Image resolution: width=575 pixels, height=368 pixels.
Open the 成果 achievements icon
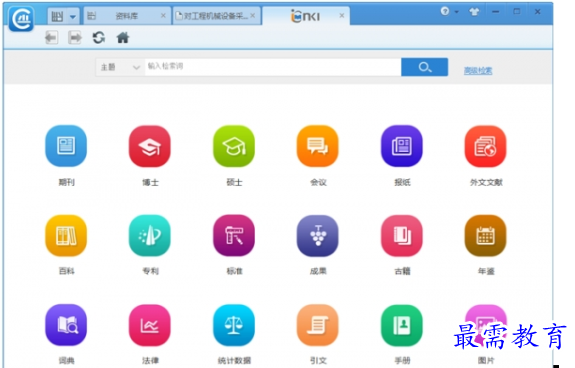[318, 235]
